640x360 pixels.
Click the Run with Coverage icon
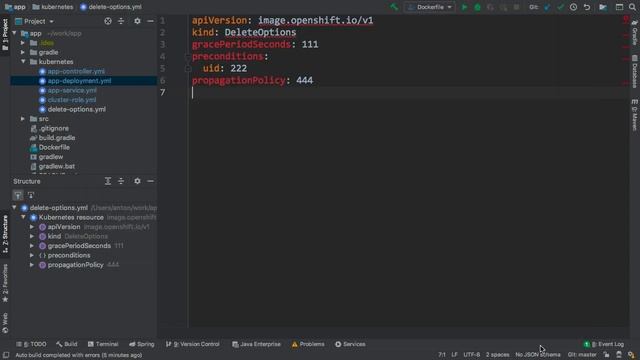pos(490,7)
